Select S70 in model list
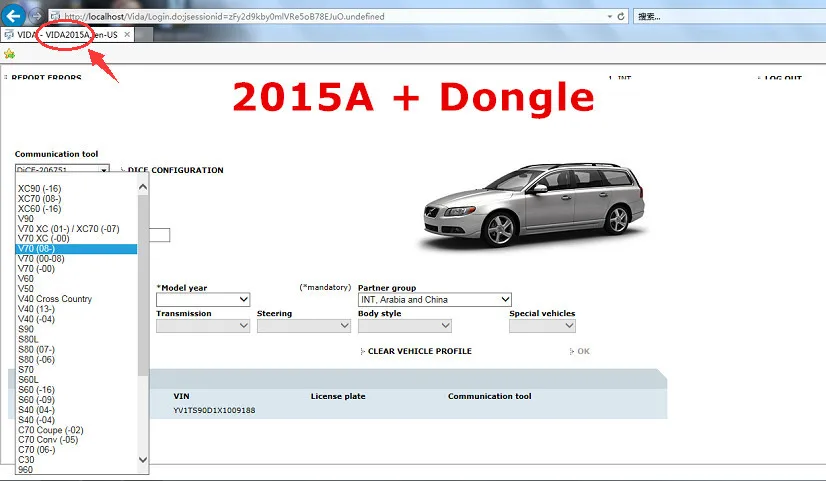The height and width of the screenshot is (481, 826). pyautogui.click(x=76, y=369)
